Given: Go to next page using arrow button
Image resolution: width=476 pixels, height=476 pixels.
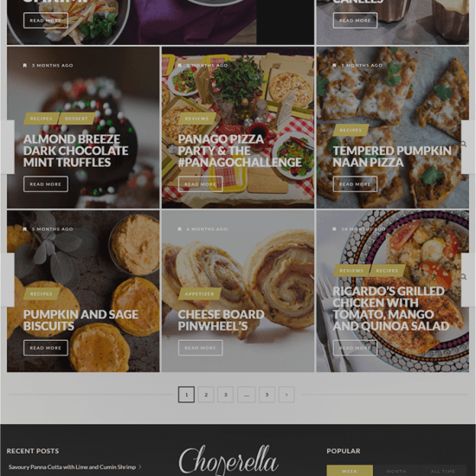Looking at the screenshot, I should [x=286, y=395].
